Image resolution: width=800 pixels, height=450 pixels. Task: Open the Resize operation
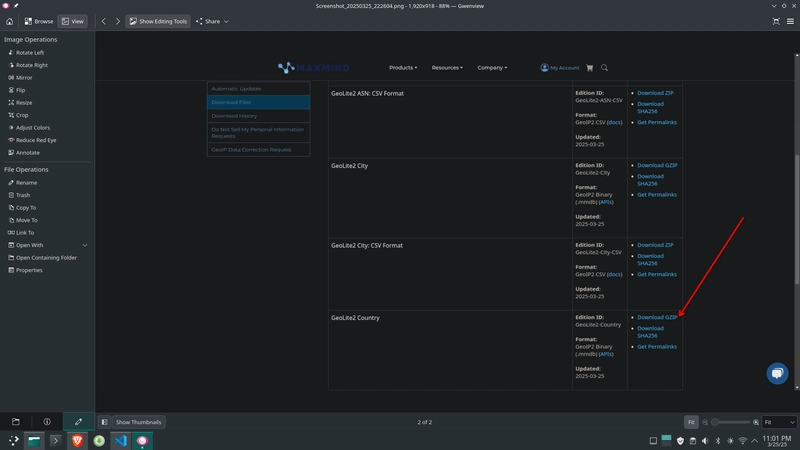[20, 103]
